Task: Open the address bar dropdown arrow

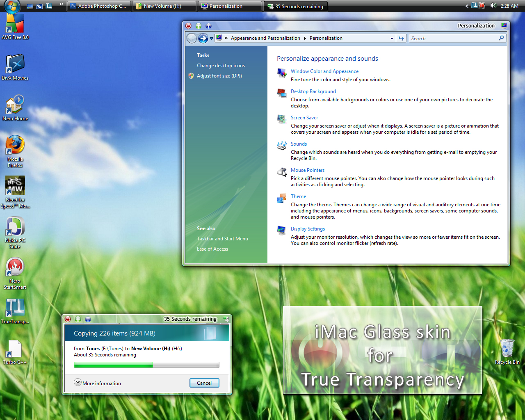Action: click(x=392, y=38)
